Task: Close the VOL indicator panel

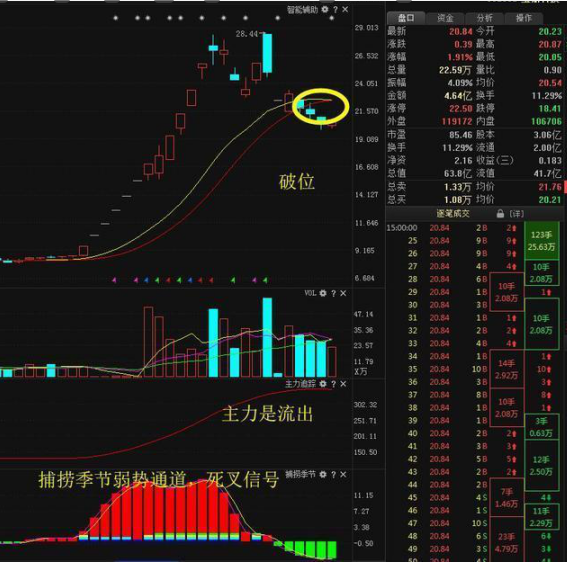Action: click(343, 293)
